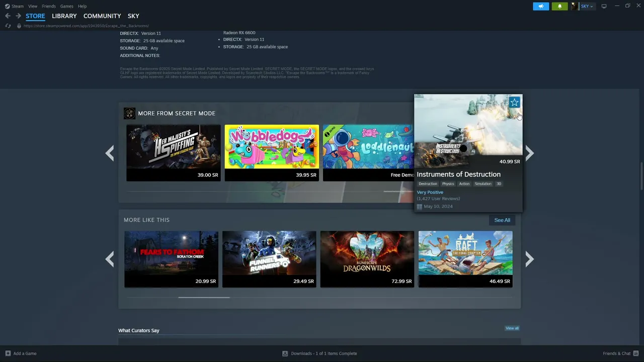Viewport: 644px width, 362px height.
Task: Open the Help menu
Action: [82, 6]
